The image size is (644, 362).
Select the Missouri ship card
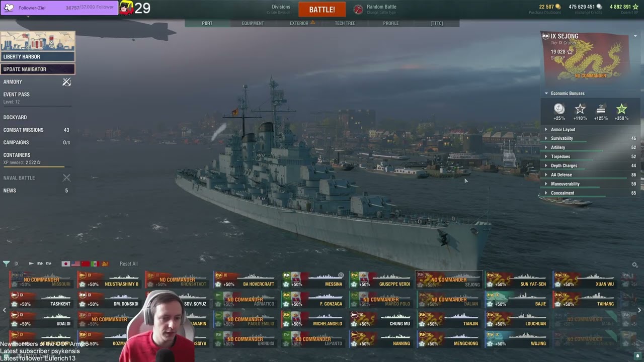pos(41,280)
